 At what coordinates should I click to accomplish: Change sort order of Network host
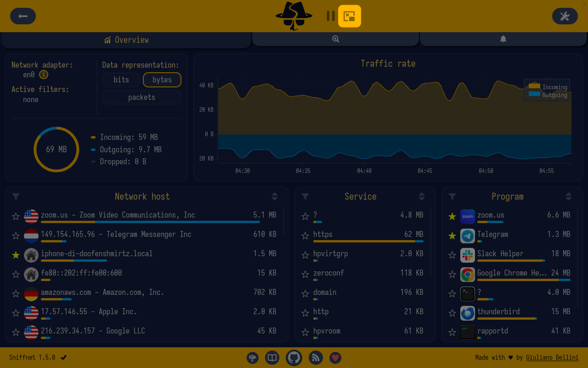click(275, 196)
